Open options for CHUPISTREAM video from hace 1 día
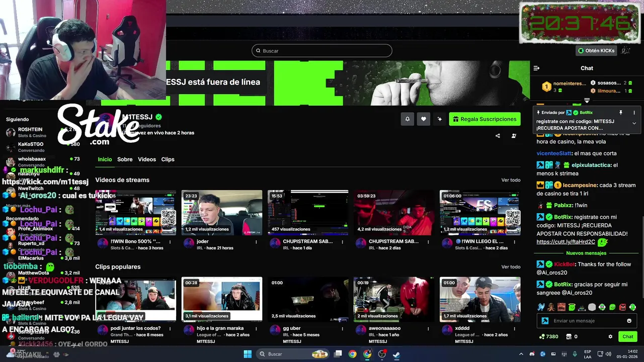Viewport: 644px width, 362px height. tap(342, 242)
